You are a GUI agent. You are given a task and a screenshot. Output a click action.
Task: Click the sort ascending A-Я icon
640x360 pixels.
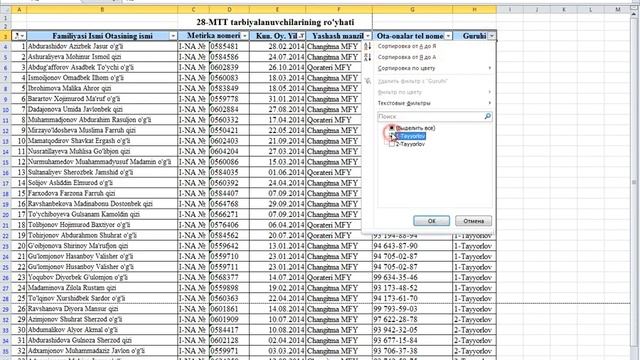368,46
